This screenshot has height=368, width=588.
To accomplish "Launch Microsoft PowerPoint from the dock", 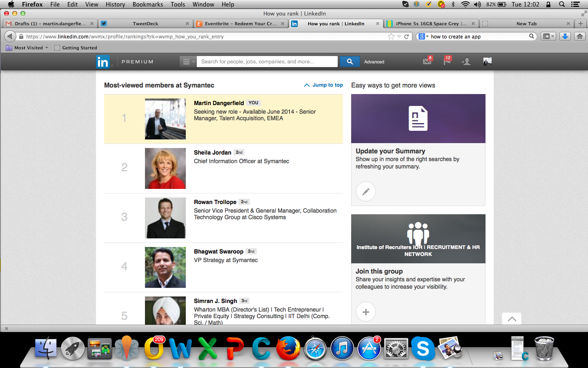I will pos(235,348).
